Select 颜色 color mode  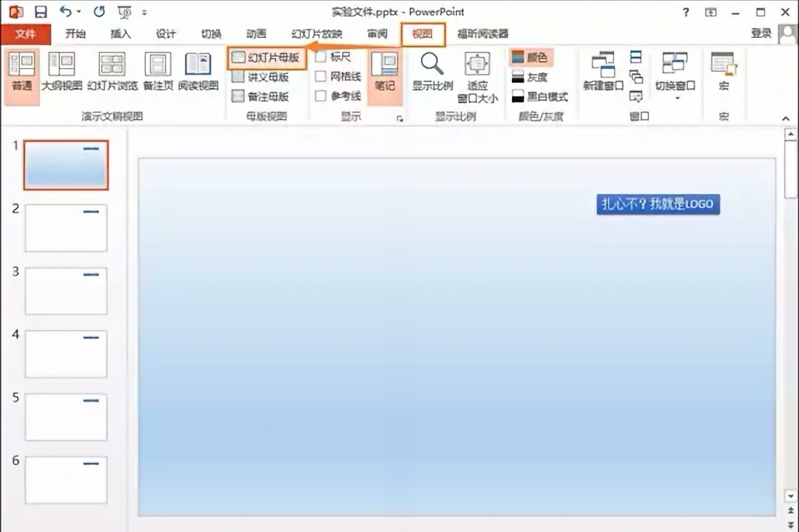(530, 58)
